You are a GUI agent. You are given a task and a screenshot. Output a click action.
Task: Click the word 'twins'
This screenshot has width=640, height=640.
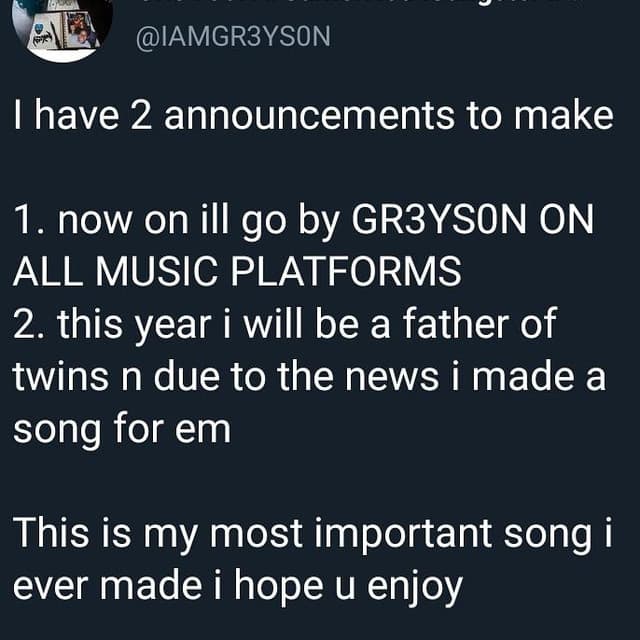coord(61,376)
